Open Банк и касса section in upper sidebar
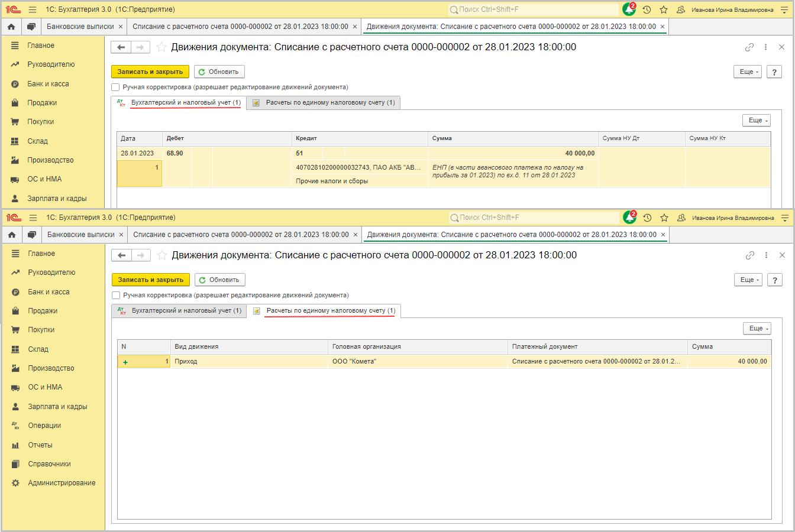The width and height of the screenshot is (795, 532). click(x=48, y=84)
